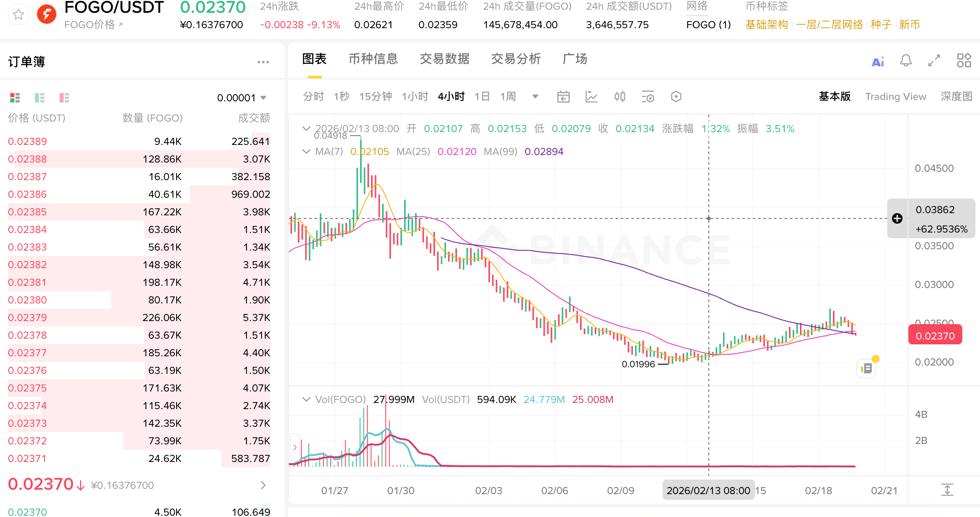Select the 1日 time interval
Viewport: 980px width, 517px height.
[482, 96]
